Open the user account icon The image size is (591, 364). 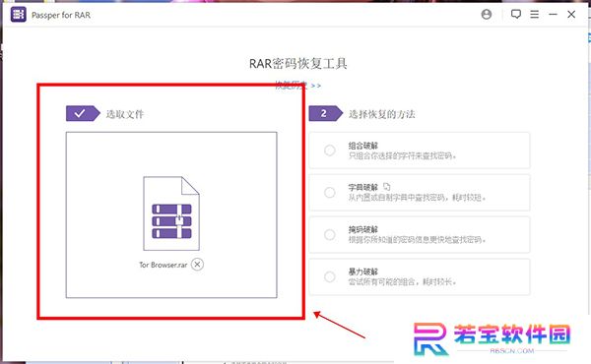click(487, 15)
